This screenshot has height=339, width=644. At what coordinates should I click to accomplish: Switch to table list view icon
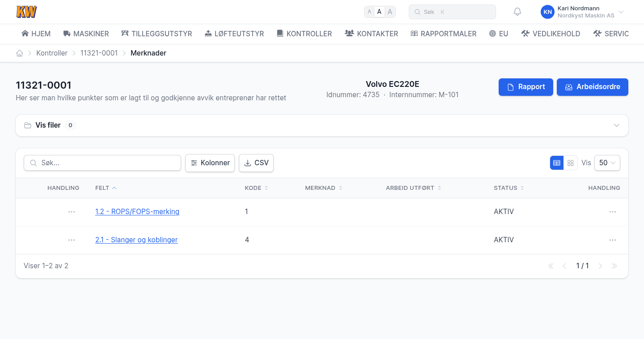(557, 163)
